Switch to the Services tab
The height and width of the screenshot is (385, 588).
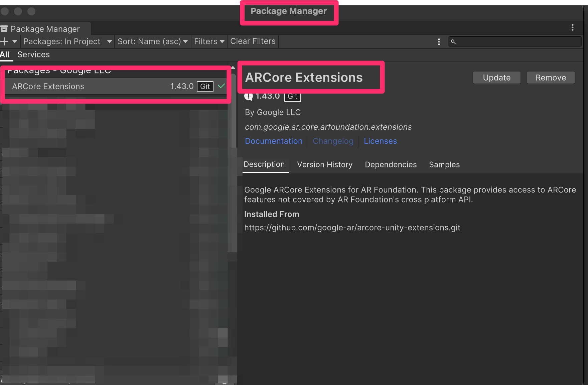coord(33,54)
